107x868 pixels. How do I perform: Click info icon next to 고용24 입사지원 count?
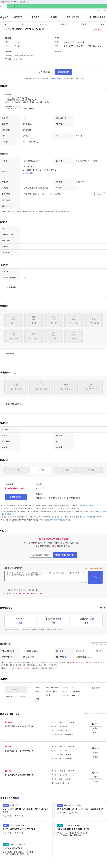[93, 619]
